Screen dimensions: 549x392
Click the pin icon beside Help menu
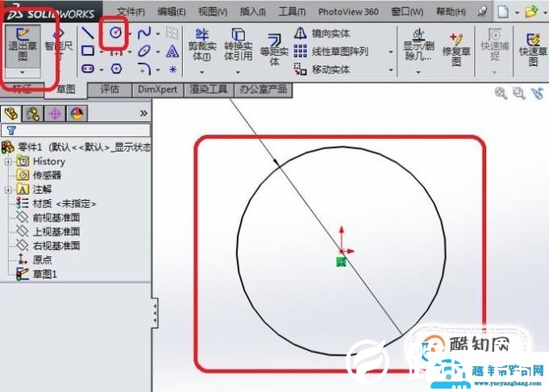482,12
